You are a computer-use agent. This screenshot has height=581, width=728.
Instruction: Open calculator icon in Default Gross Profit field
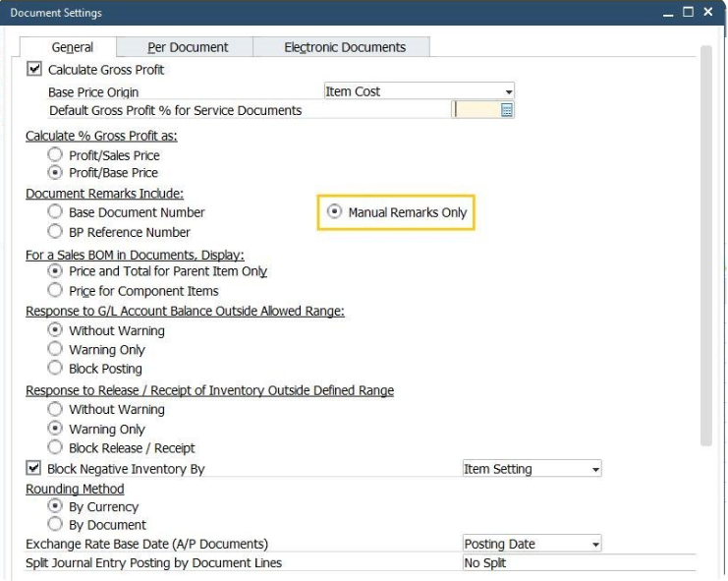click(x=507, y=111)
